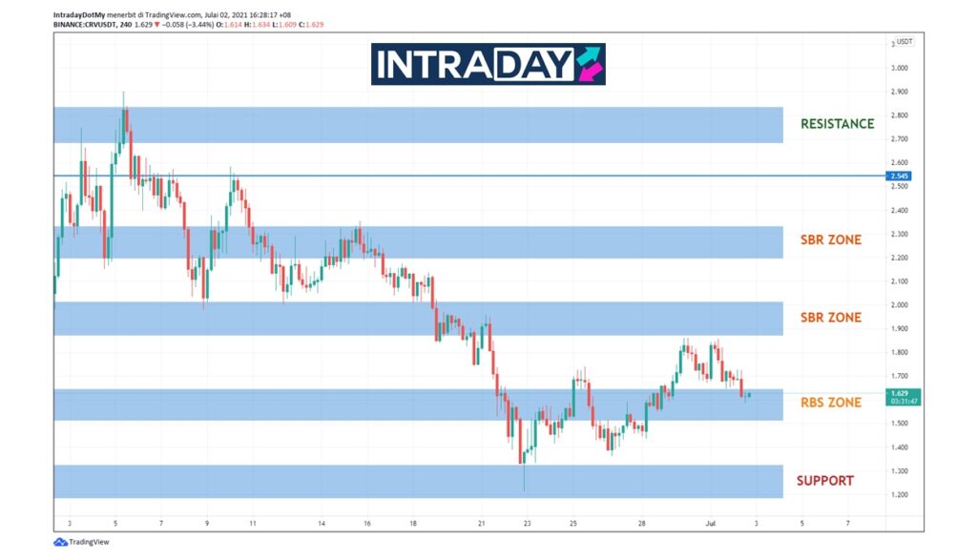Select the SBR ZONE label near 1.900
The height and width of the screenshot is (560, 977).
830,317
